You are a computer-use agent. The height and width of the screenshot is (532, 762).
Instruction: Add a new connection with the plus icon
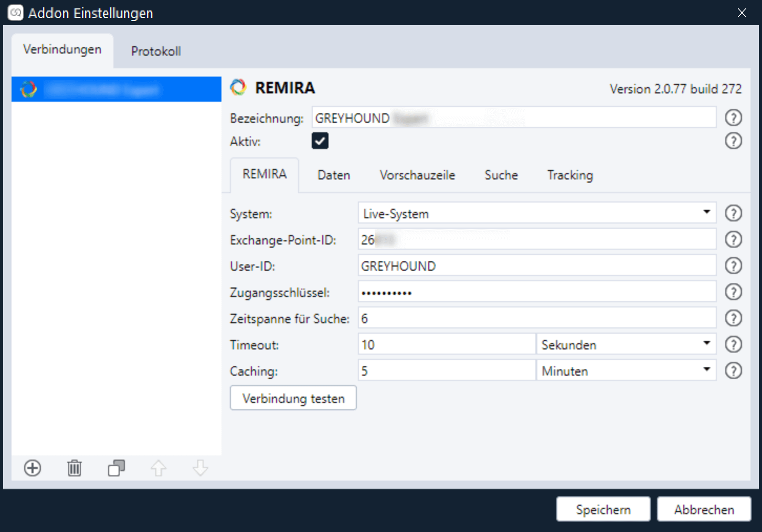(x=33, y=468)
